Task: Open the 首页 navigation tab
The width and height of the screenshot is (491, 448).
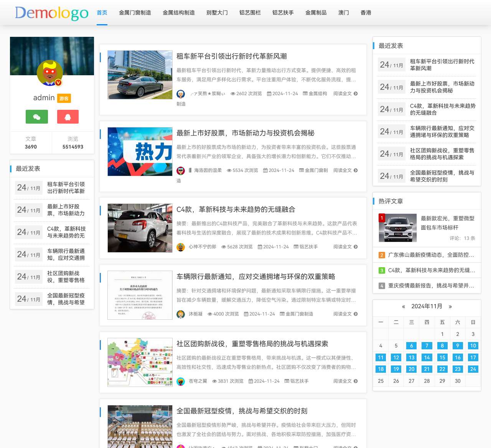Action: (102, 12)
